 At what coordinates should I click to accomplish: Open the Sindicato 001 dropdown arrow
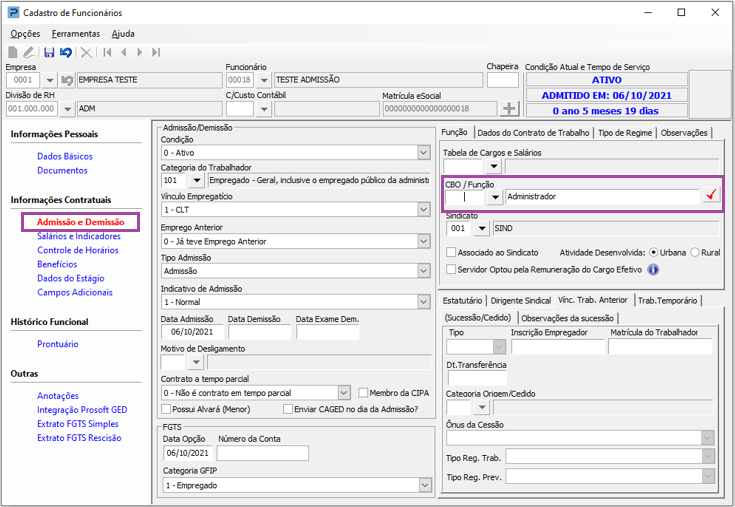click(x=481, y=229)
